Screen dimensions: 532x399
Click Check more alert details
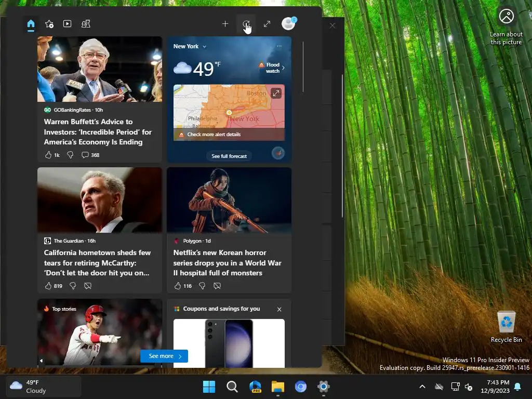coord(214,135)
